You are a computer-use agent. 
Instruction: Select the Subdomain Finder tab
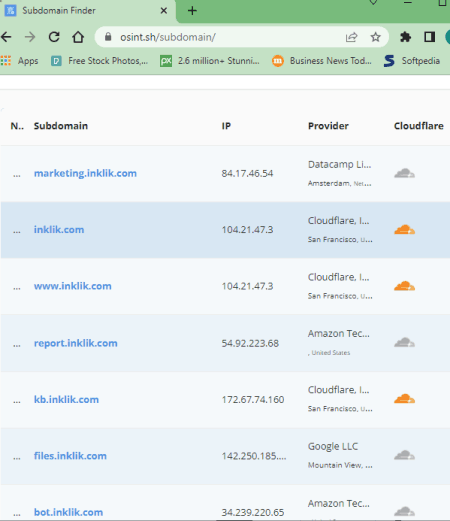pos(87,11)
